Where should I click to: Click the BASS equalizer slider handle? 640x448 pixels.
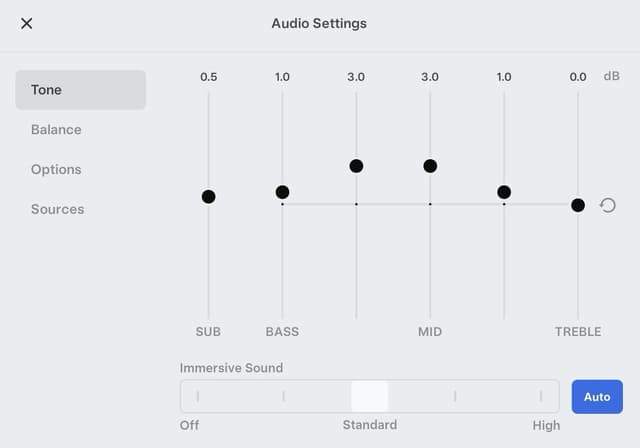click(282, 192)
